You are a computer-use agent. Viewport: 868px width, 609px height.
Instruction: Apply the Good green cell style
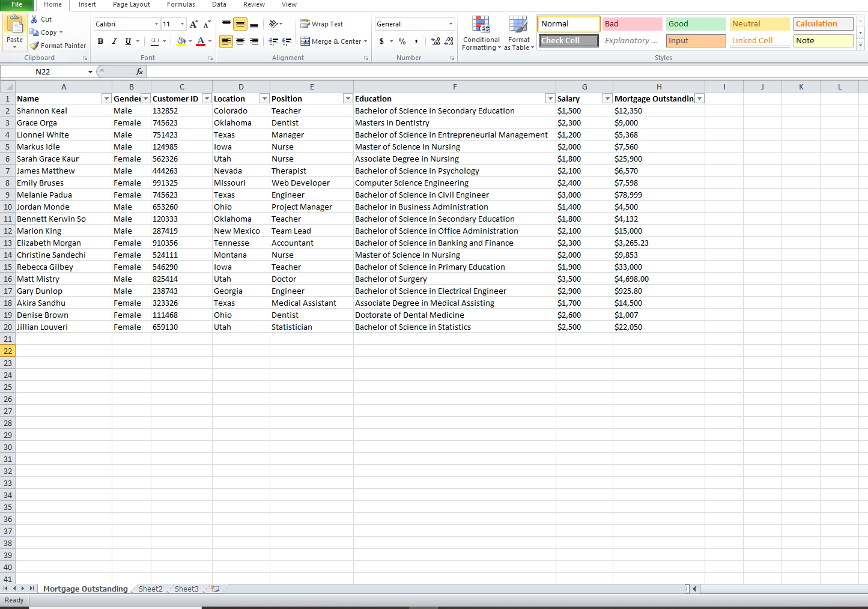[x=696, y=24]
